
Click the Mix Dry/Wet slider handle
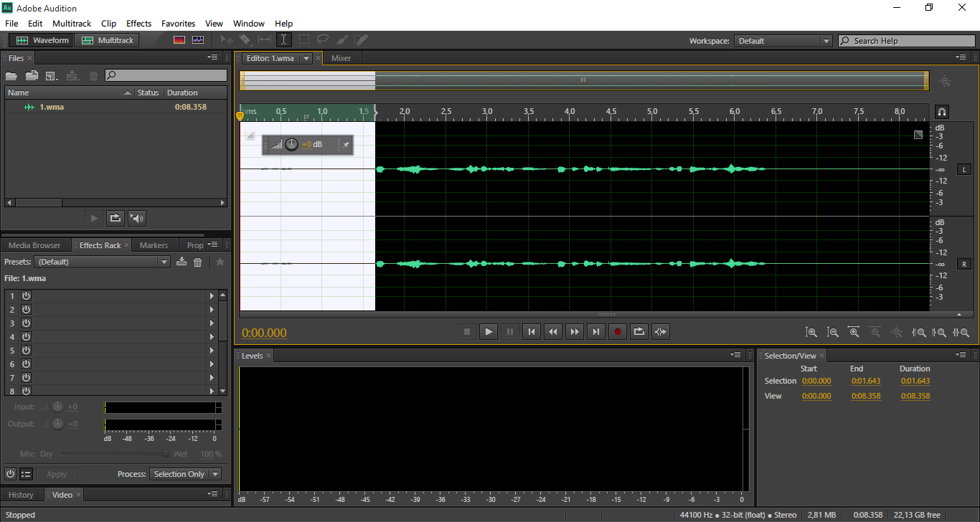[x=166, y=454]
